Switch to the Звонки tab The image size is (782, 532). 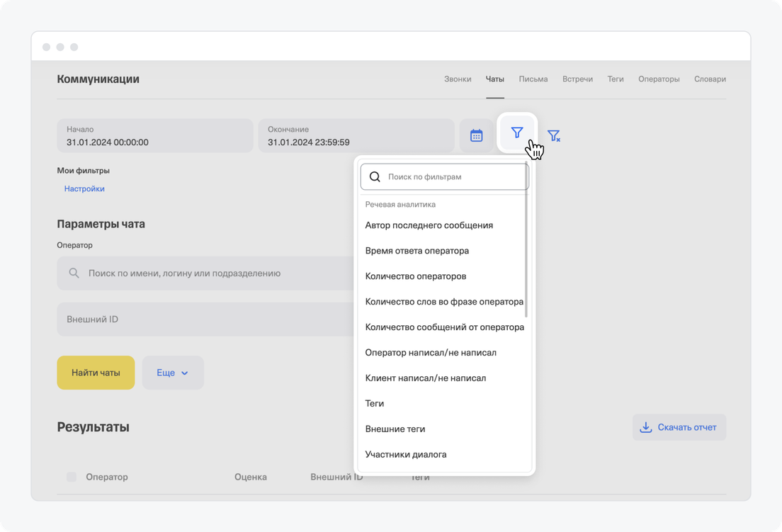tap(458, 79)
